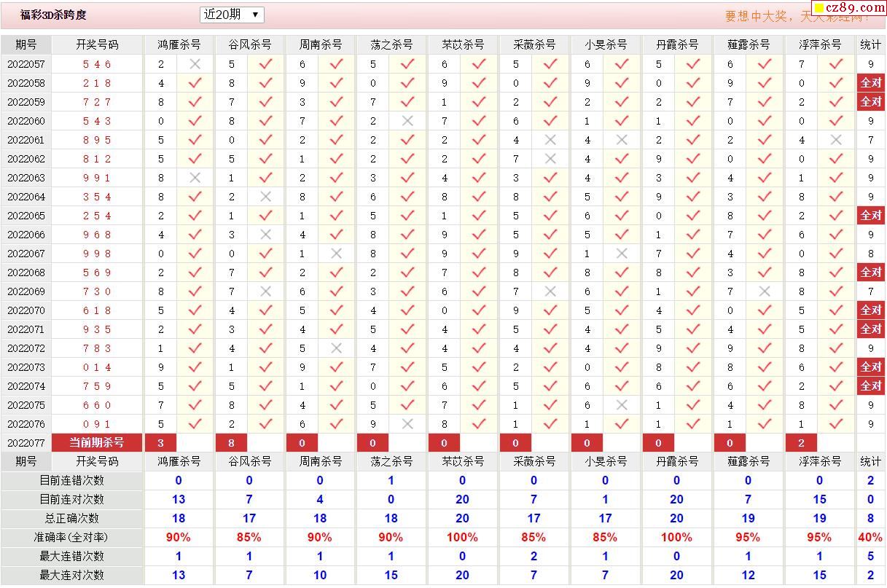Click the 全对 badge in row 2022068
This screenshot has height=588, width=887.
tap(871, 273)
